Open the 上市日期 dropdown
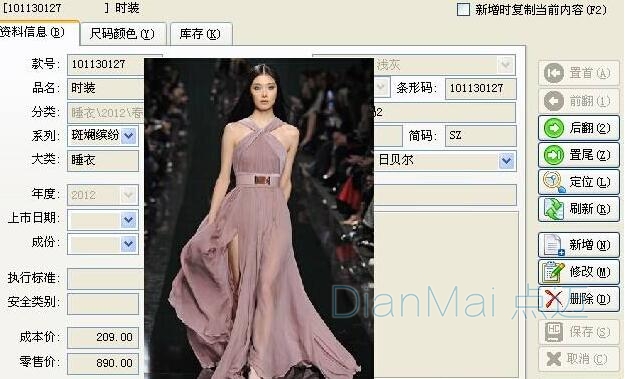Screen dimensions: 625x379 [129, 220]
